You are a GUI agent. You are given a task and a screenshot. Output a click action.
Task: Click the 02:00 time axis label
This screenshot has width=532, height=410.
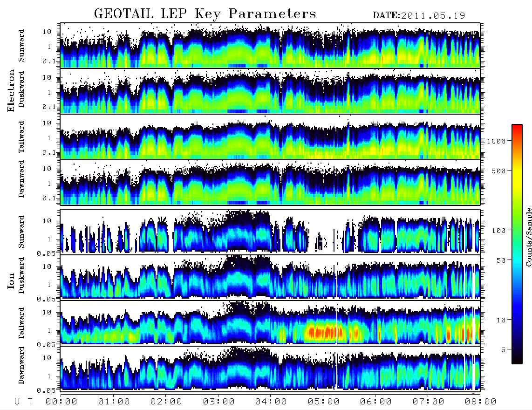166,402
